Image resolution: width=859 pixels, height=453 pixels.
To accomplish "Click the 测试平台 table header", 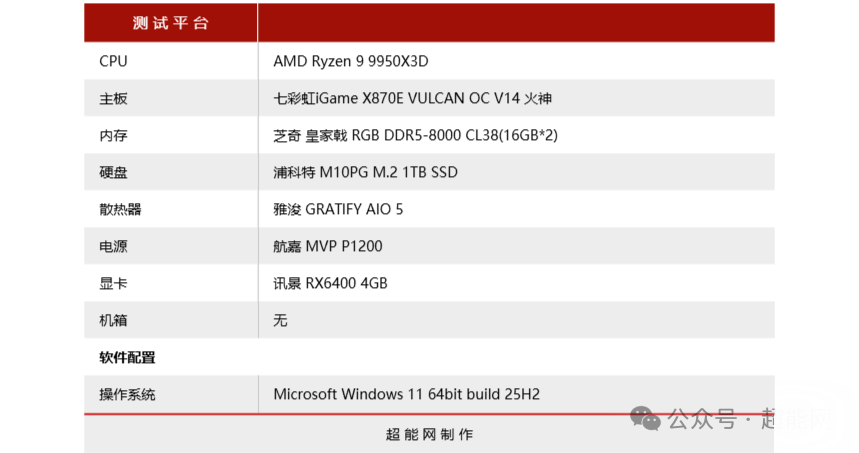I will [x=171, y=23].
